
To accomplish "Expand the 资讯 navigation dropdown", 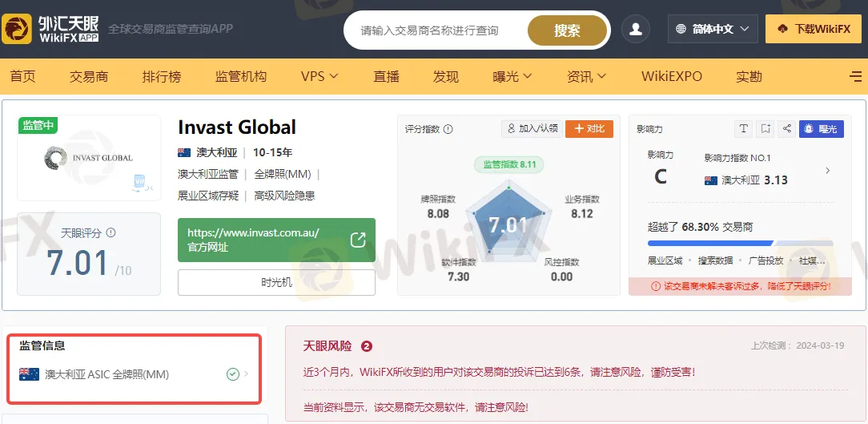I will [x=586, y=77].
